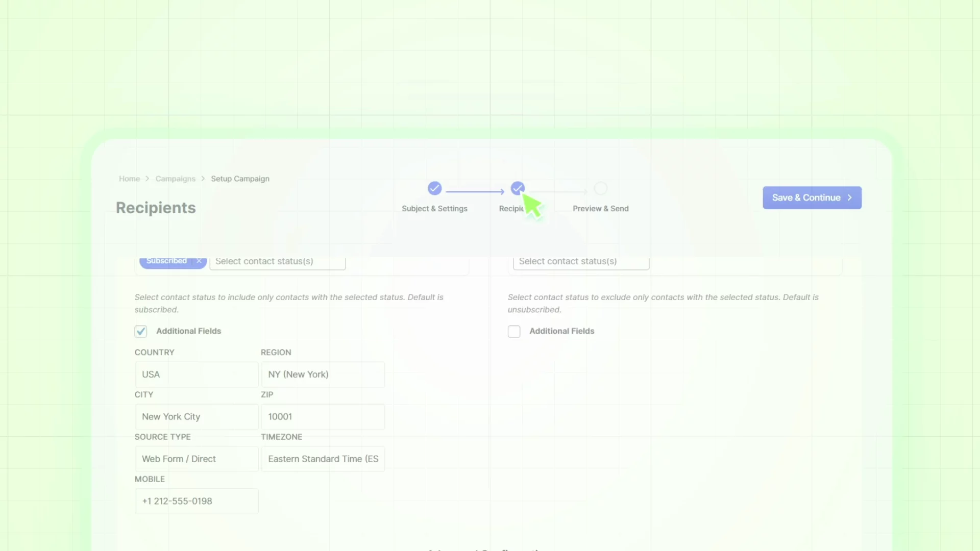The width and height of the screenshot is (980, 551).
Task: Click the Region field NY (New York)
Action: pos(323,374)
